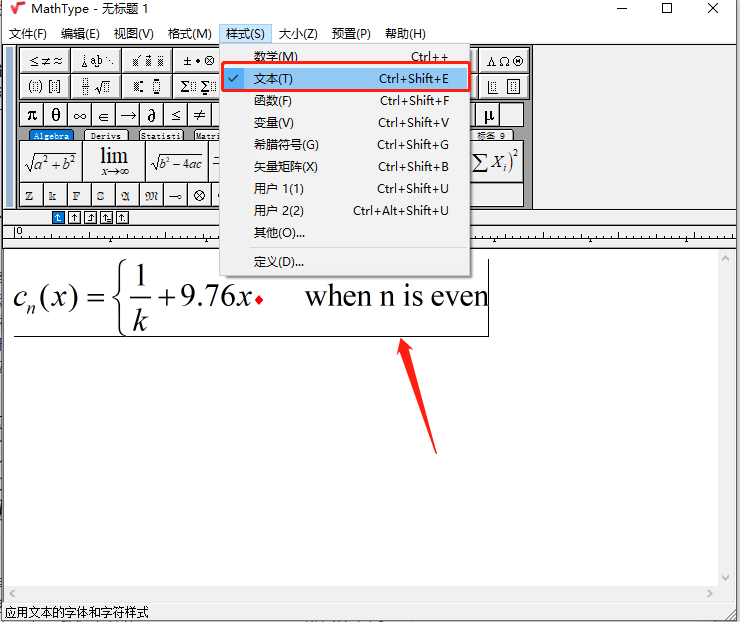Open the 大小(Z) menu

298,34
